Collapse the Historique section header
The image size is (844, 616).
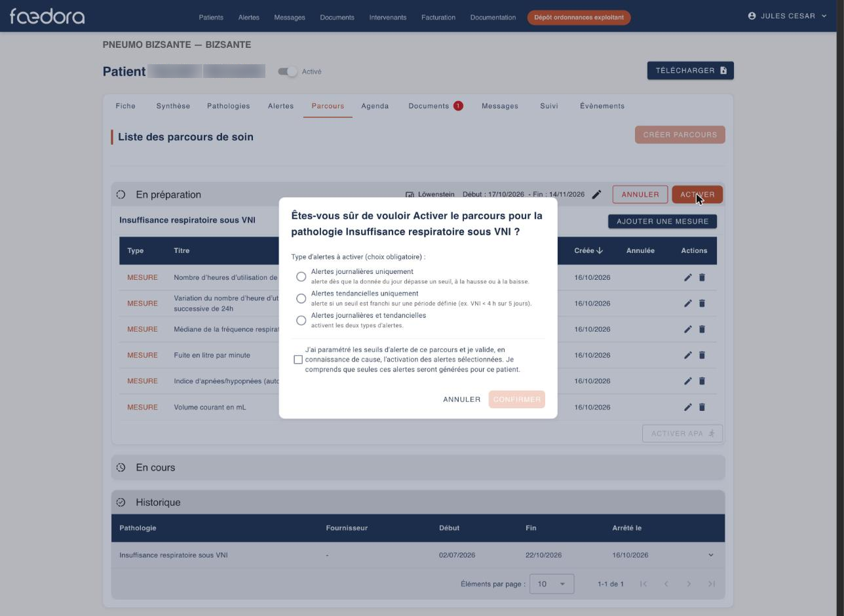[418, 503]
